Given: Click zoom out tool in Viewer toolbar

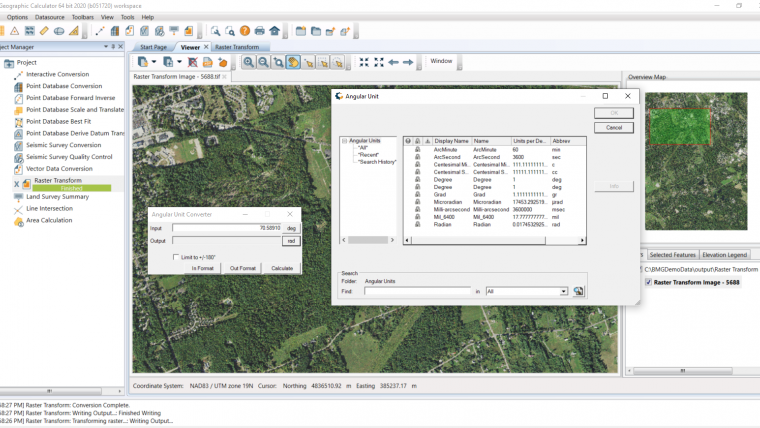Looking at the screenshot, I should click(x=263, y=62).
